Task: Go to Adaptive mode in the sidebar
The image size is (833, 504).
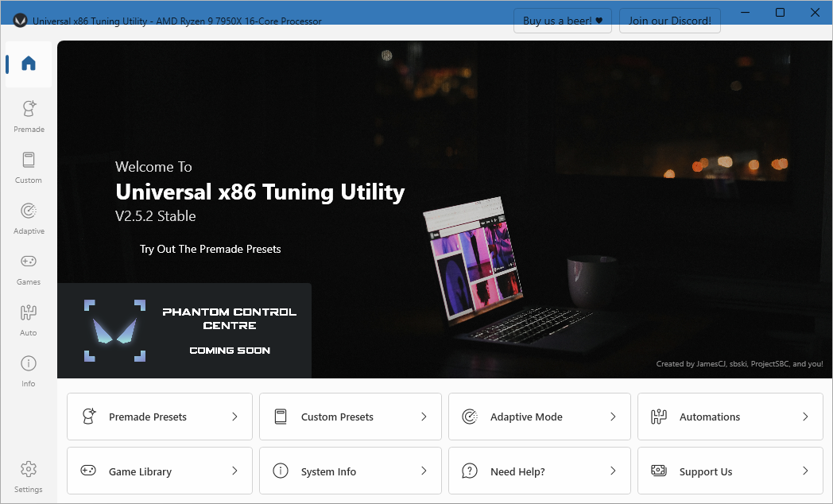Action: [x=29, y=219]
